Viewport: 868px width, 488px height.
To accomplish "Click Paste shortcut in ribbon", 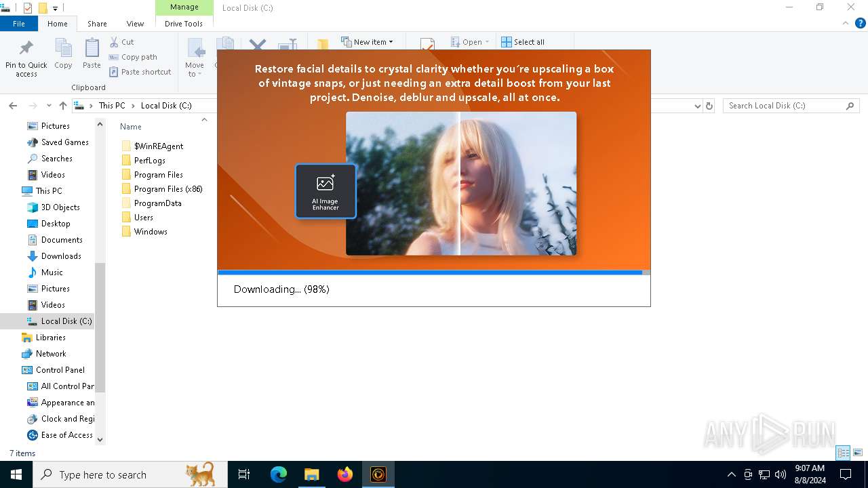I will [x=140, y=72].
